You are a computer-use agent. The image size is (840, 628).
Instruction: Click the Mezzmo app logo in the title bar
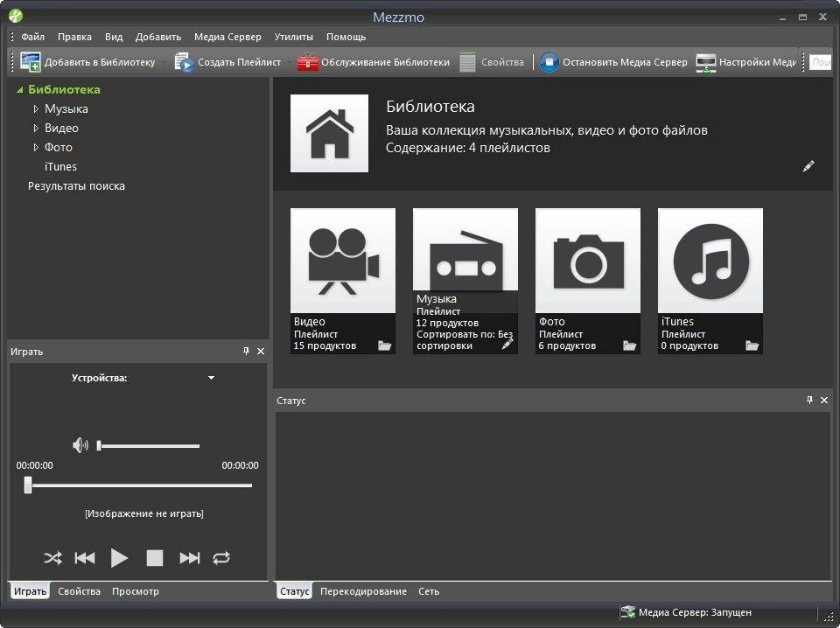pyautogui.click(x=16, y=16)
